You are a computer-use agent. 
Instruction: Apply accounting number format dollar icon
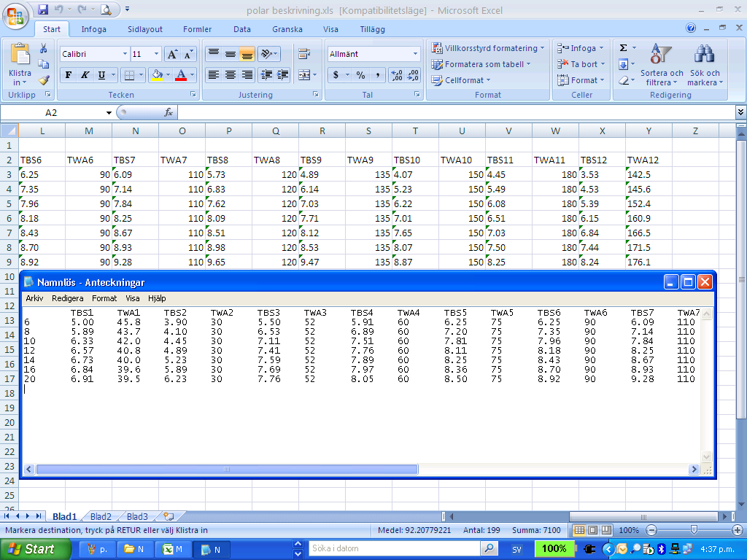tap(336, 75)
